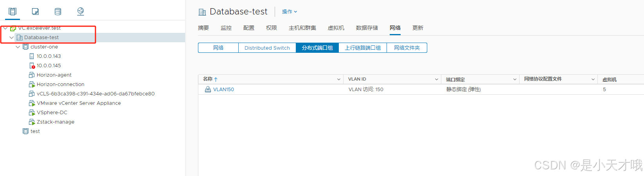
Task: Open the 名称 column filter dropdown
Action: click(339, 79)
